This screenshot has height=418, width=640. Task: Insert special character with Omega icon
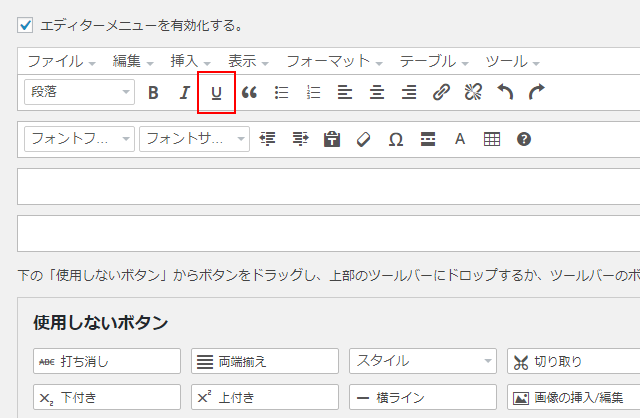395,139
